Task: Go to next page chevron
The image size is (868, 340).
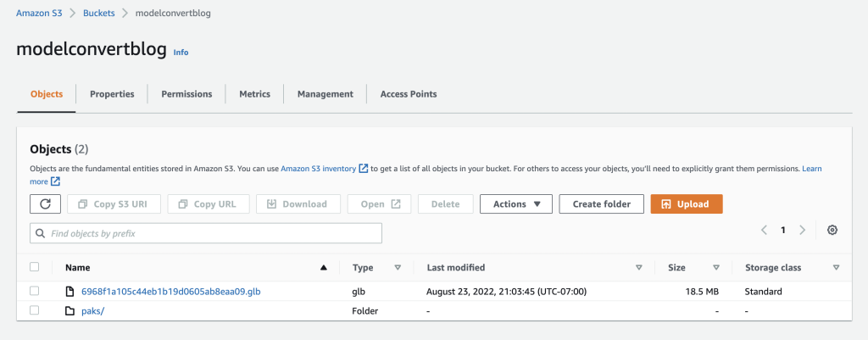Action: point(802,231)
